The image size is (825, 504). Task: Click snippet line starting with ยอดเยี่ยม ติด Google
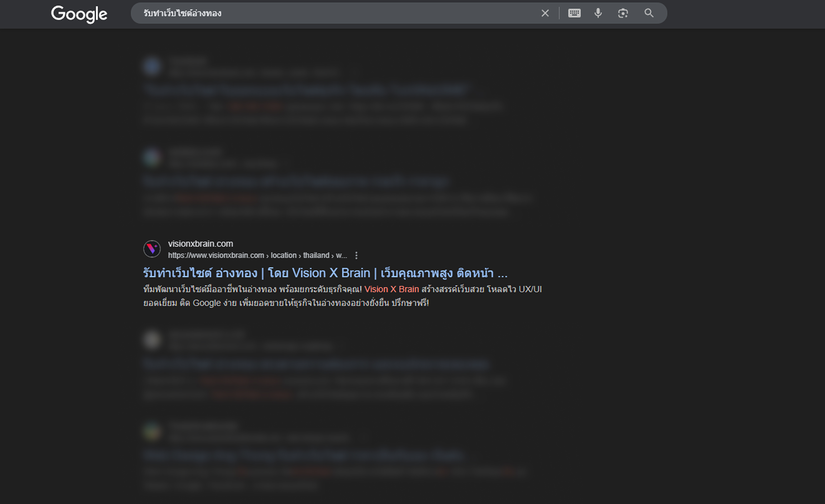(x=286, y=303)
